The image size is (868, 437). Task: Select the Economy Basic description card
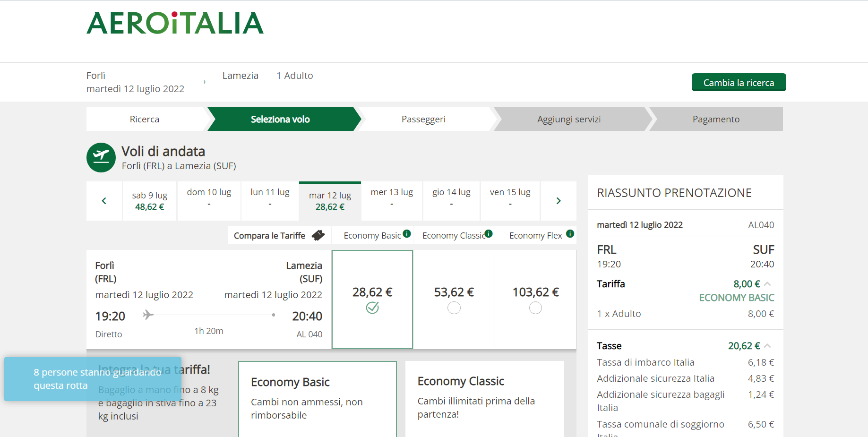318,399
